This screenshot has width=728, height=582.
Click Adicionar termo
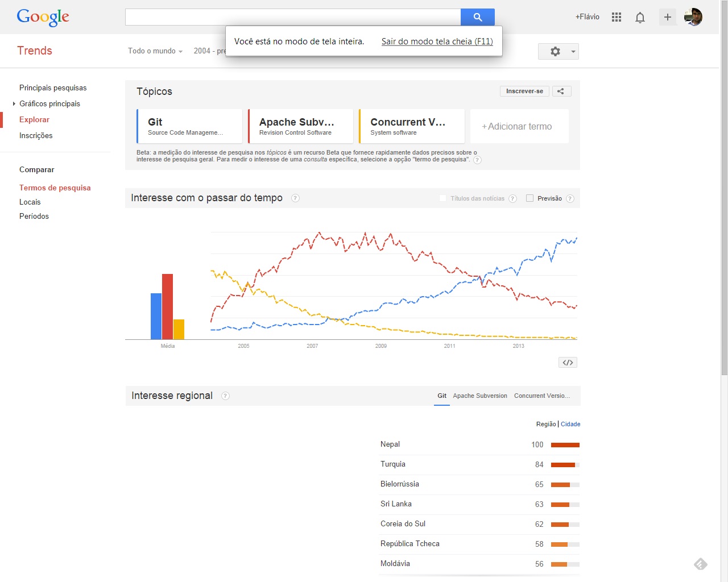click(x=519, y=126)
